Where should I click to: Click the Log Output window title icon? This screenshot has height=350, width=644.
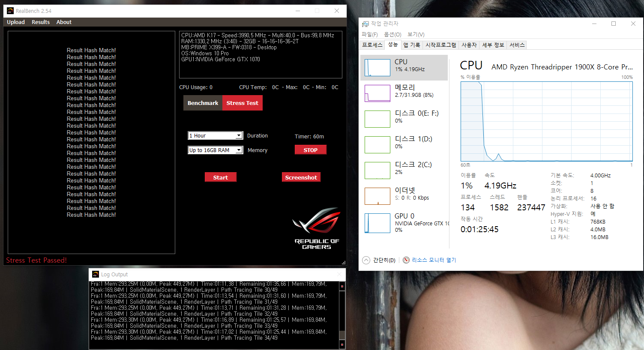click(x=95, y=274)
